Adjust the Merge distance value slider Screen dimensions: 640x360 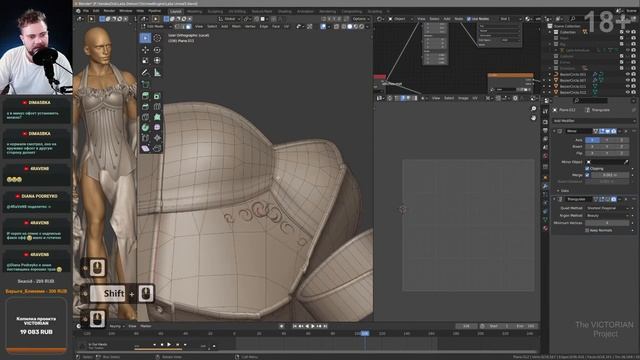(610, 175)
